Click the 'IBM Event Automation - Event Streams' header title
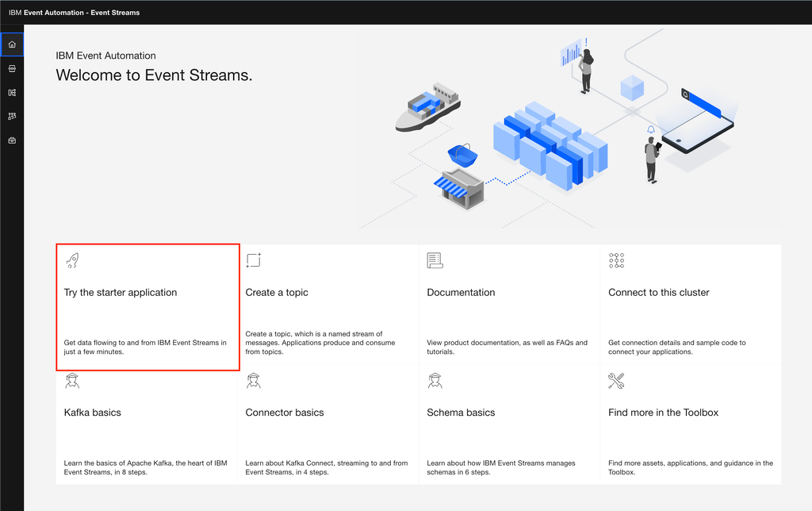Screen dimensions: 812x511 pyautogui.click(x=74, y=13)
